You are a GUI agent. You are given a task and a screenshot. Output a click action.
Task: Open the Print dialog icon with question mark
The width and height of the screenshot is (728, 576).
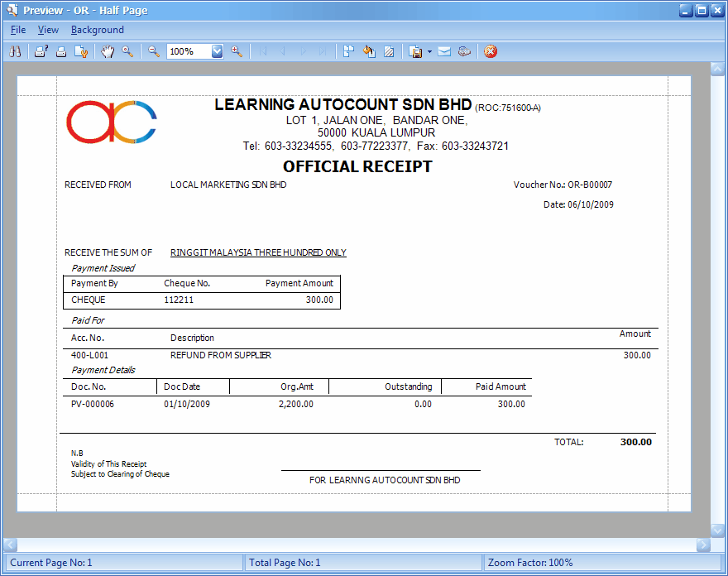tap(41, 51)
